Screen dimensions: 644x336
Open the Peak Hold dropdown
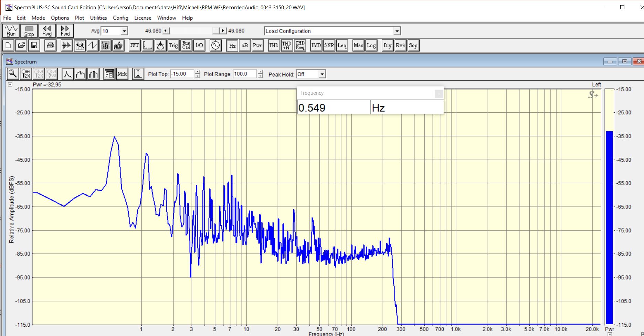(x=322, y=74)
